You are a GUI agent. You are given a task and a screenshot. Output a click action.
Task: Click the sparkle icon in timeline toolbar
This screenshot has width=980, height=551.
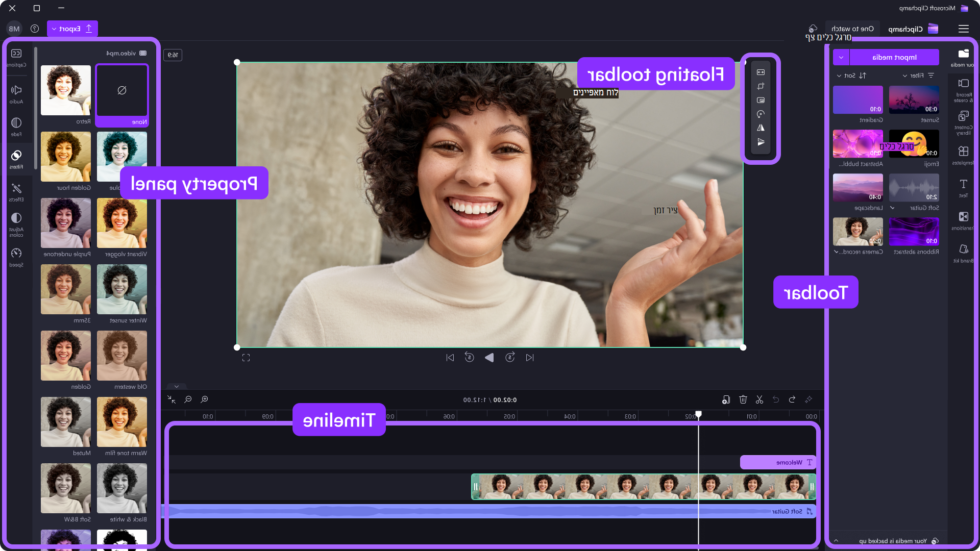(x=808, y=399)
